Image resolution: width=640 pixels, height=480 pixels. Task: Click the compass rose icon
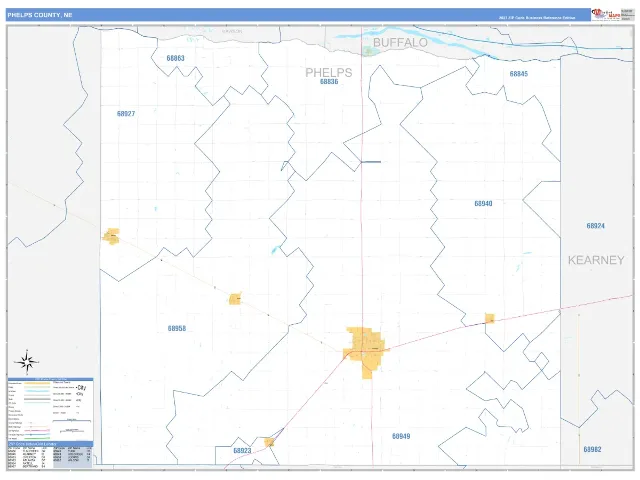27,362
